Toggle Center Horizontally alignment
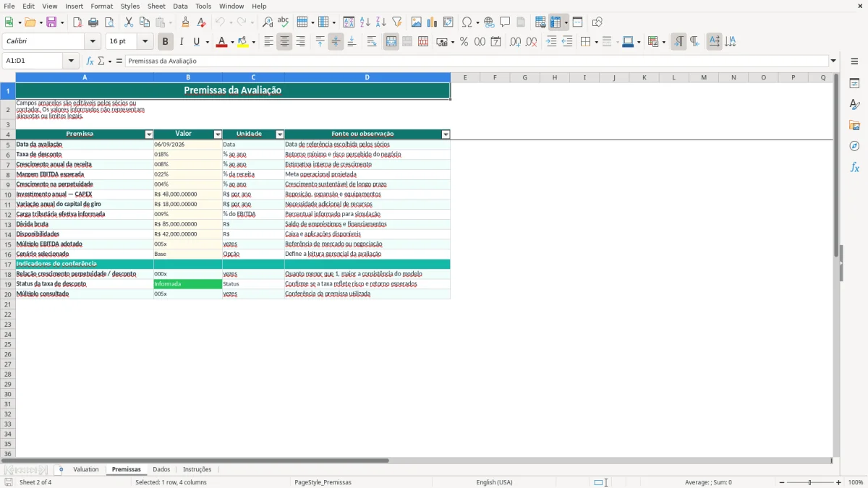 pos(284,42)
